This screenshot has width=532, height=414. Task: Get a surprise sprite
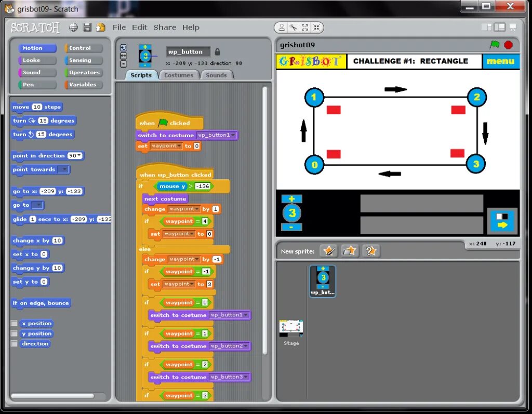click(x=370, y=251)
